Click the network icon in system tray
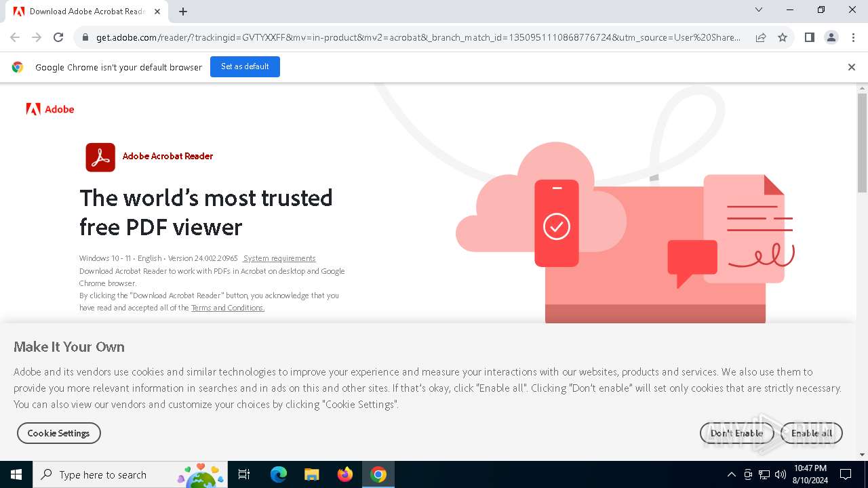 [764, 474]
